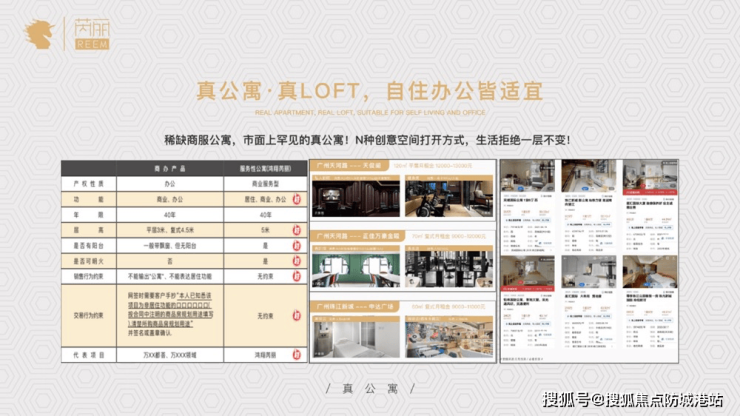740x416 pixels.
Task: Click the 否 cell in 是否可明火 row
Action: 169,261
